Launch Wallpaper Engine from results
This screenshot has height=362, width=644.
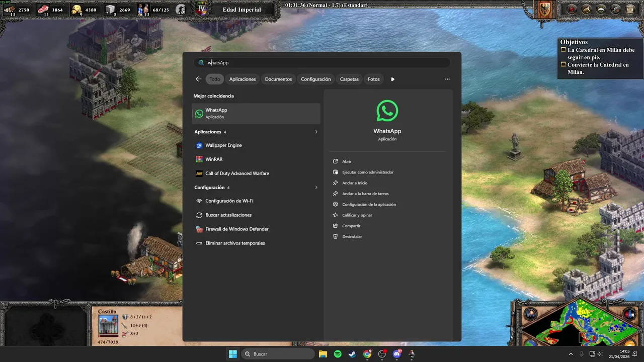click(256, 145)
